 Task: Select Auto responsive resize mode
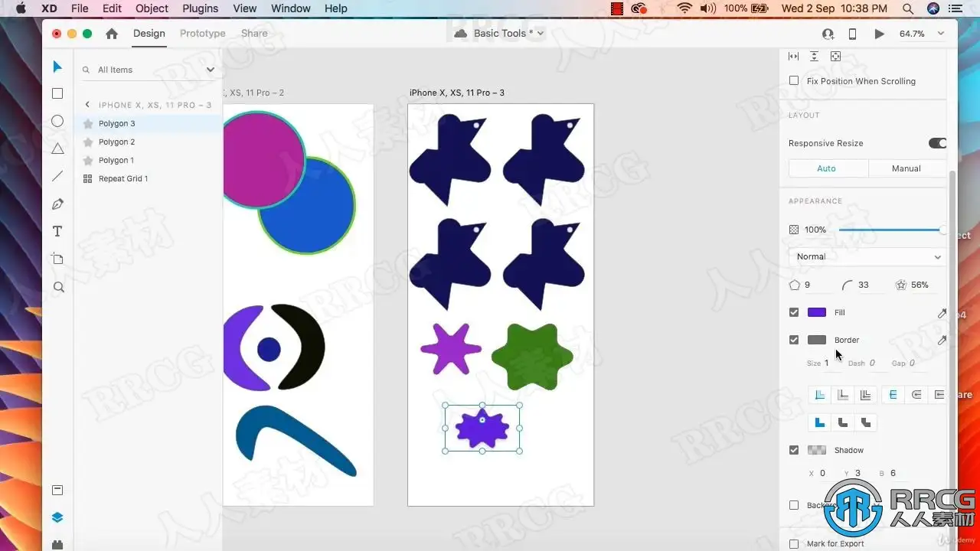(x=828, y=168)
